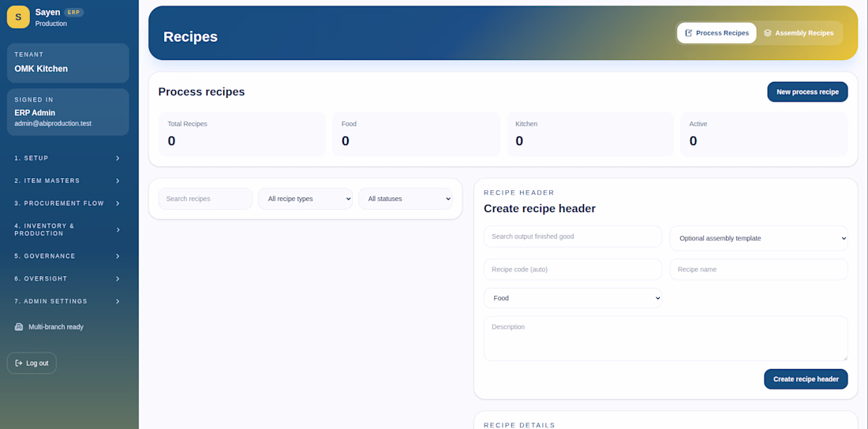This screenshot has width=868, height=429.
Task: Click the ERP Admin user name
Action: tap(35, 113)
